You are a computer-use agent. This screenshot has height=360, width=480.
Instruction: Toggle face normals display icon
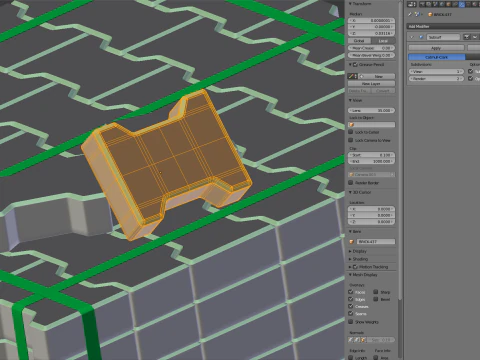[x=363, y=340]
